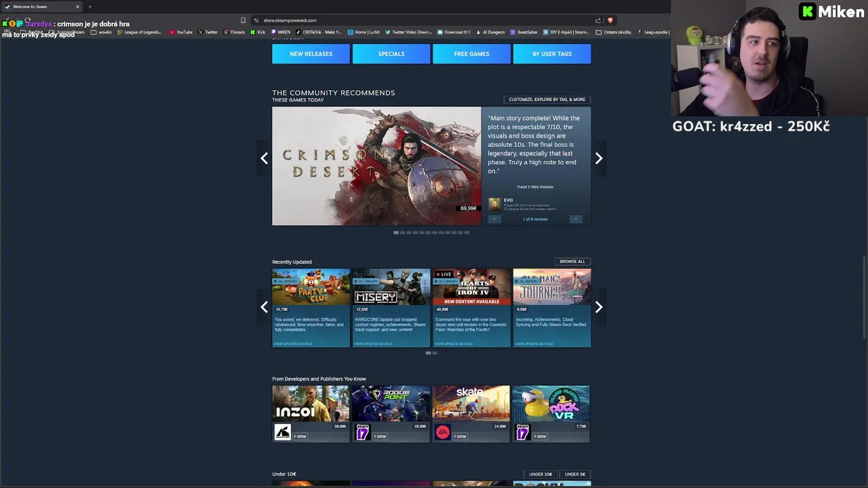Open the DIY E-liquid | Steam... bookmark
Image resolution: width=868 pixels, height=488 pixels.
[x=566, y=32]
